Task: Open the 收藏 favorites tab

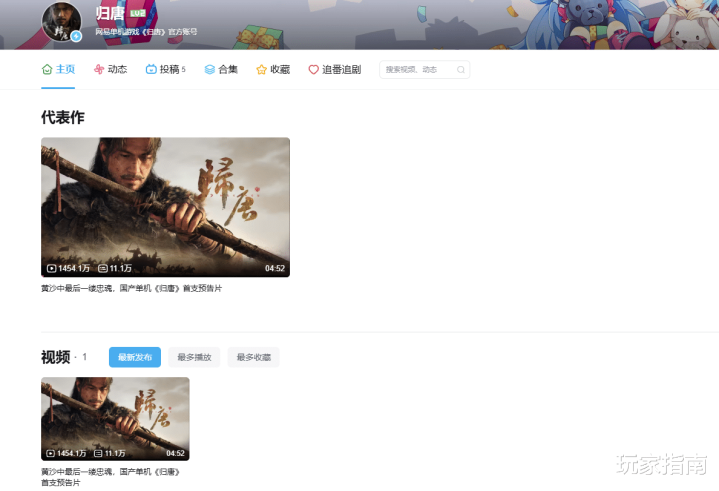Action: pos(273,69)
